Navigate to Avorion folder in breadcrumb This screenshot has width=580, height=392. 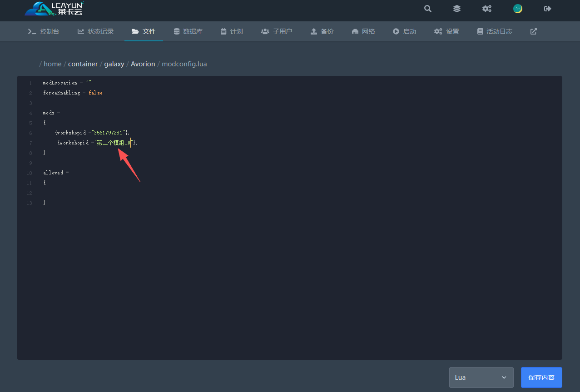[143, 64]
